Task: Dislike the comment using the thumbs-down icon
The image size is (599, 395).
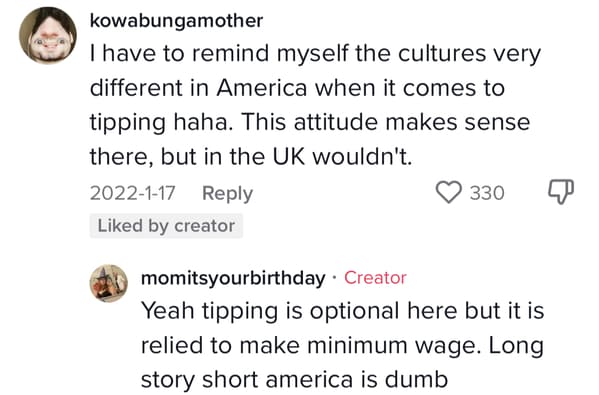Action: (561, 192)
